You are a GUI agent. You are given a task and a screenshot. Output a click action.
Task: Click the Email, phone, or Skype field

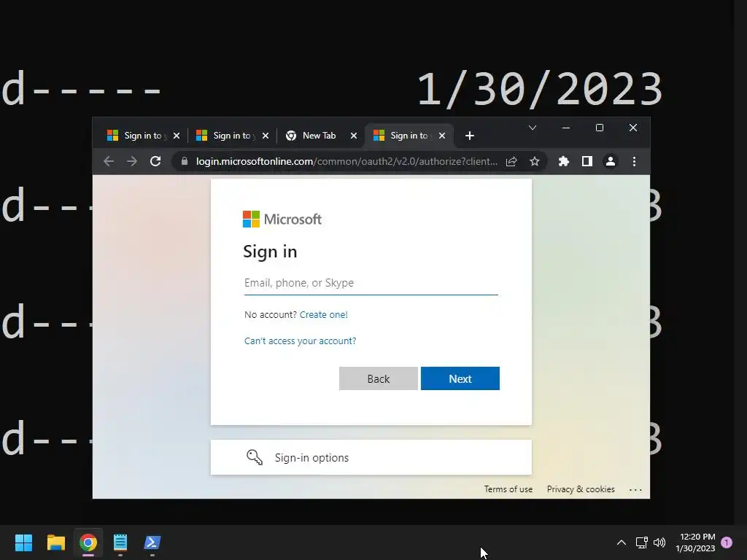pyautogui.click(x=371, y=283)
